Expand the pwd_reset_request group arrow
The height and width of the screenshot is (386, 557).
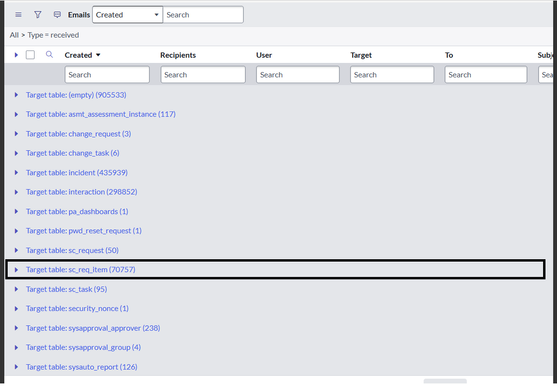(x=16, y=231)
